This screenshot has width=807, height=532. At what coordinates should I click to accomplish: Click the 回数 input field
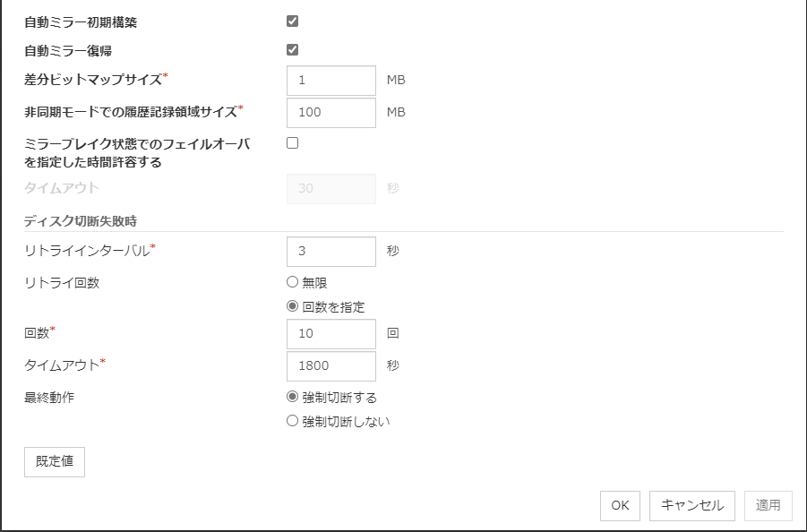[331, 334]
